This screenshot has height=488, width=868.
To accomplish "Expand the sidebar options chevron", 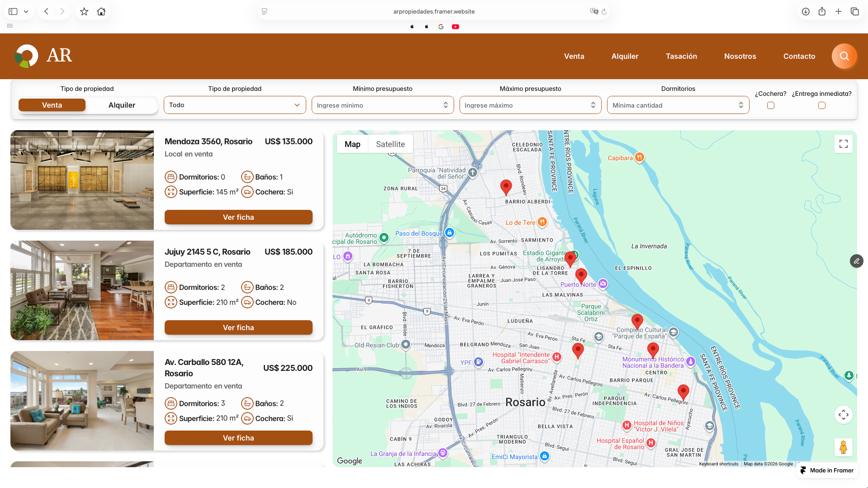I will point(26,11).
